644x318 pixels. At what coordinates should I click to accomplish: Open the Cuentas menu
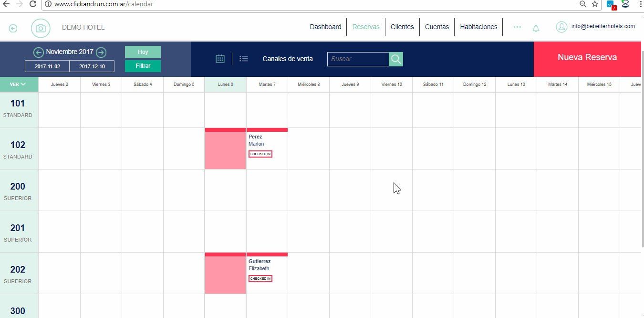[x=437, y=27]
